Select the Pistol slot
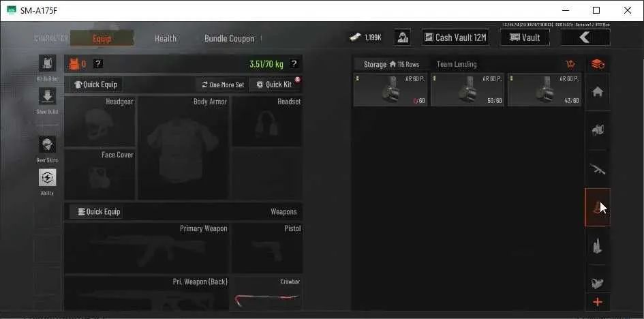 click(x=267, y=248)
